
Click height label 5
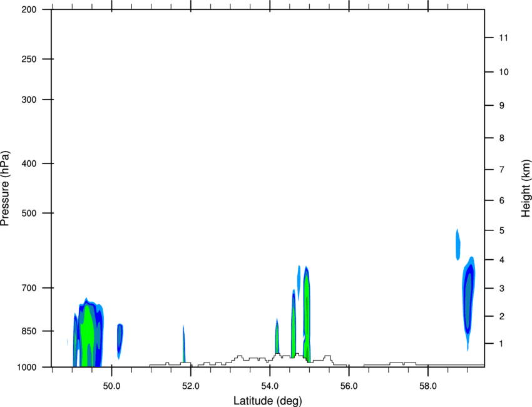click(501, 231)
